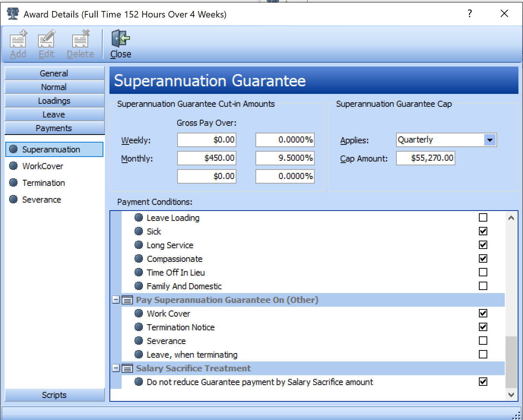This screenshot has width=523, height=420.
Task: Click the third row 0.0000% field
Action: click(285, 176)
